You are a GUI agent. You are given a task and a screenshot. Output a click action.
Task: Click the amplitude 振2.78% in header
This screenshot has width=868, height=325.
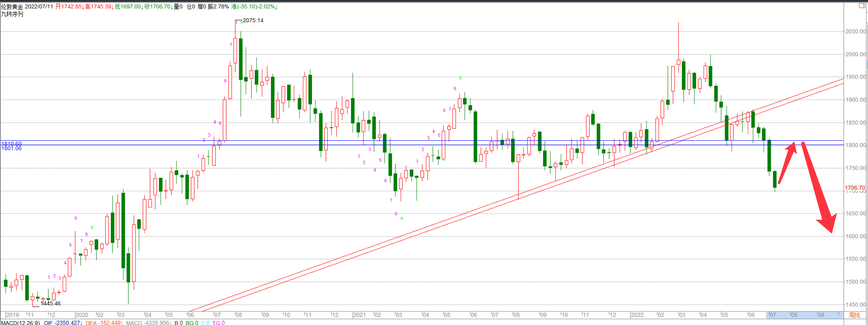click(x=218, y=7)
